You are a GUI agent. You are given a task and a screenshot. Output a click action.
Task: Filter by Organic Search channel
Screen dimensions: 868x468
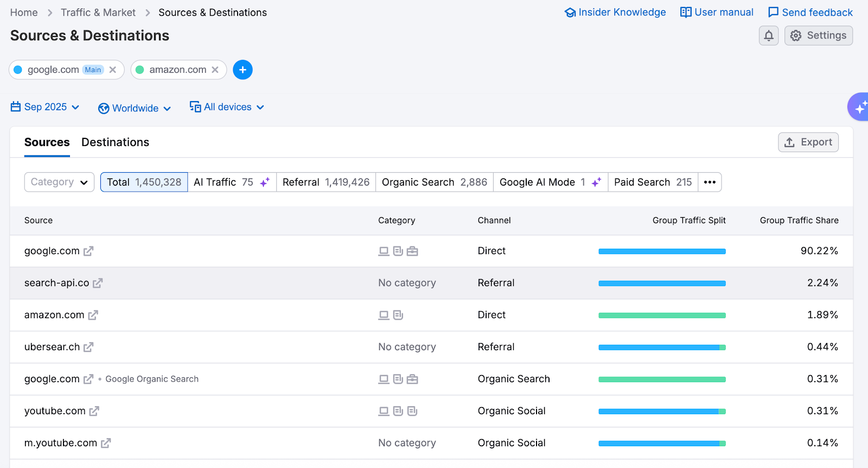434,182
